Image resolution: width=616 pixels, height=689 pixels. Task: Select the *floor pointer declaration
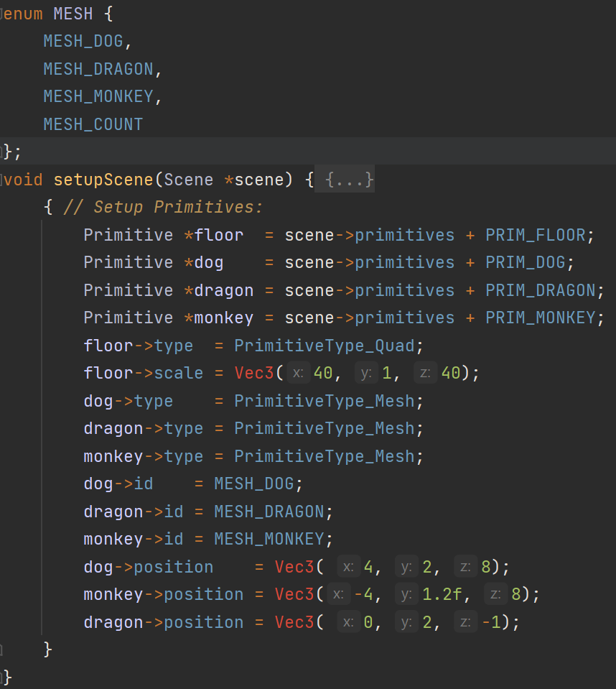(x=214, y=235)
